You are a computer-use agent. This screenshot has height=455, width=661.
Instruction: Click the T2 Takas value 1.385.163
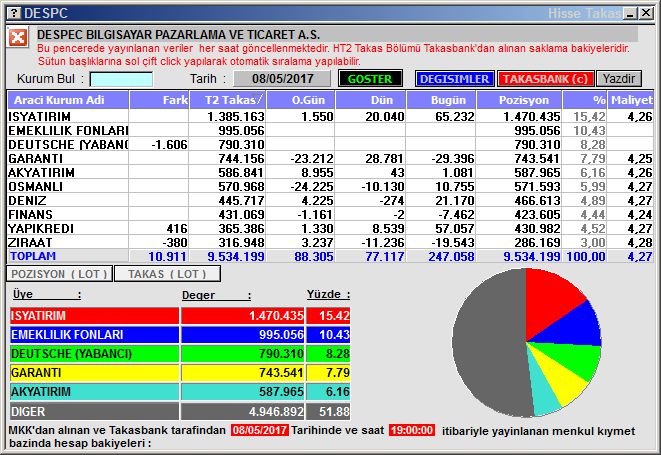tap(236, 116)
